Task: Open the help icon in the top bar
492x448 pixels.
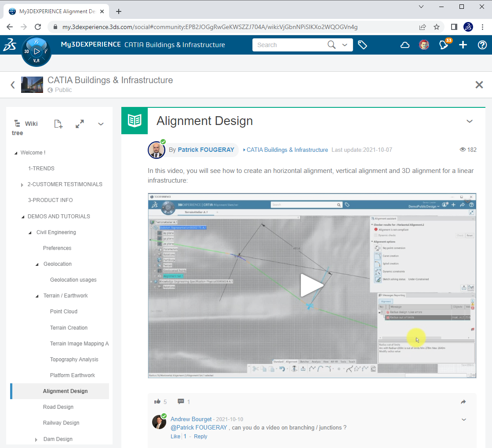Action: pos(482,44)
